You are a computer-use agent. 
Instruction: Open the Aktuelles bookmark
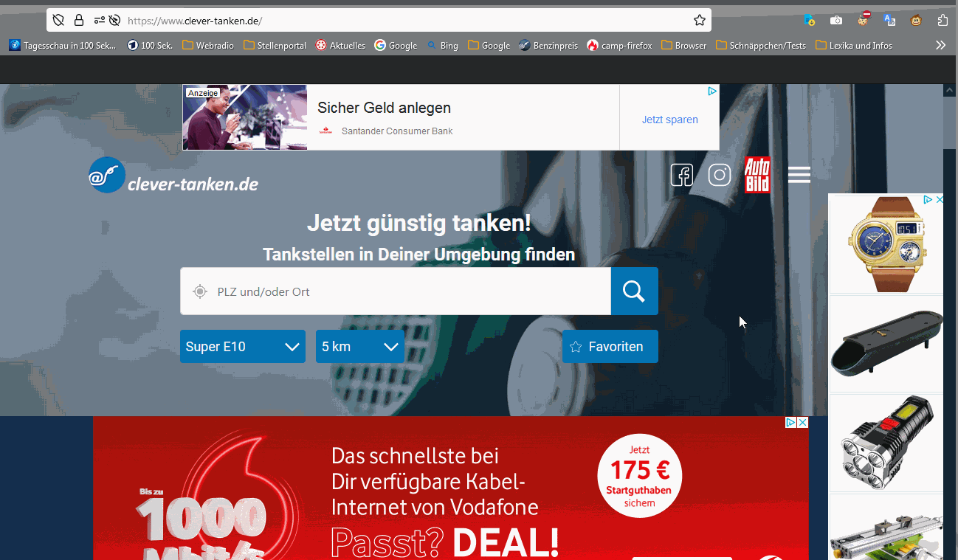point(340,46)
